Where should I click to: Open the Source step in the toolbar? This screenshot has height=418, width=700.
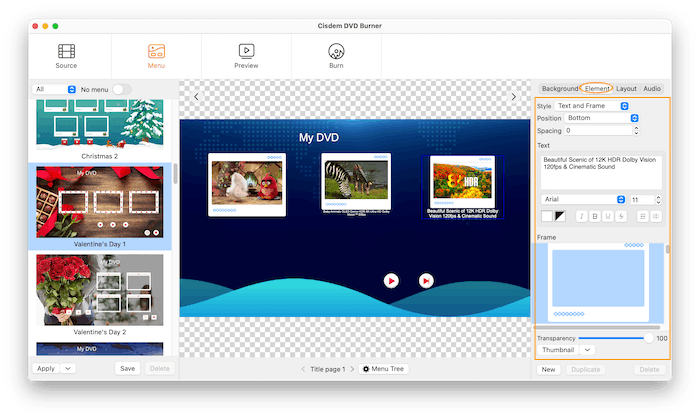(66, 55)
